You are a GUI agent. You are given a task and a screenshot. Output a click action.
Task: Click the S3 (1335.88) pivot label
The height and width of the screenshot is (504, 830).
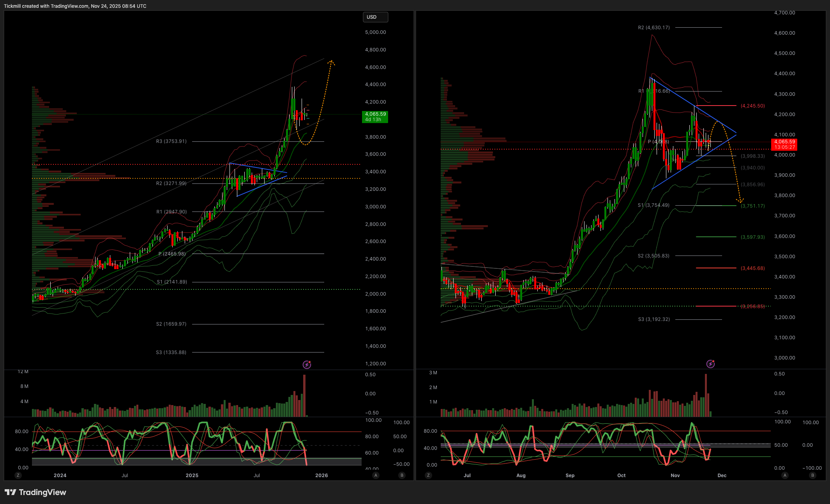point(171,352)
